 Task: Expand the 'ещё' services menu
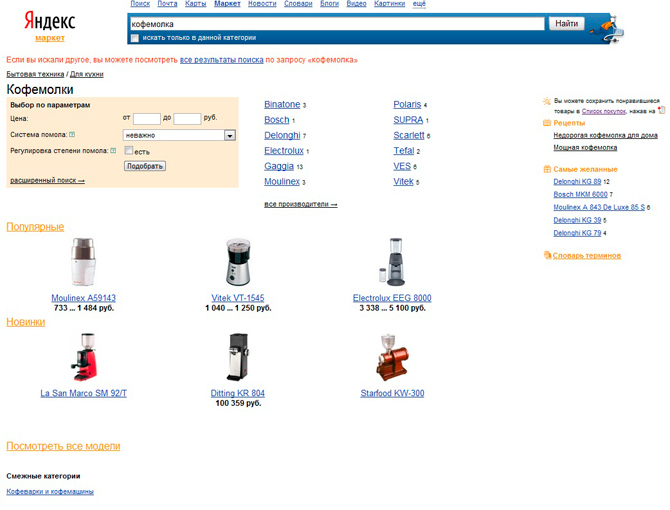pos(419,3)
